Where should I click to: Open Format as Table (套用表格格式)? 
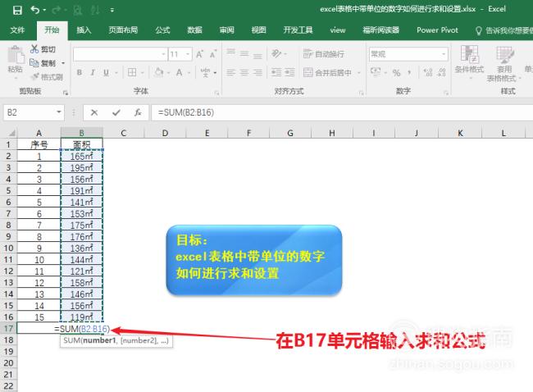click(503, 64)
